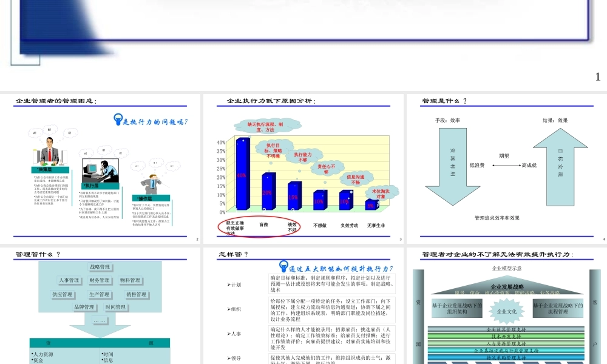The width and height of the screenshot is (607, 364).
Task: Select the 无事生非 axis label
Action: (376, 225)
